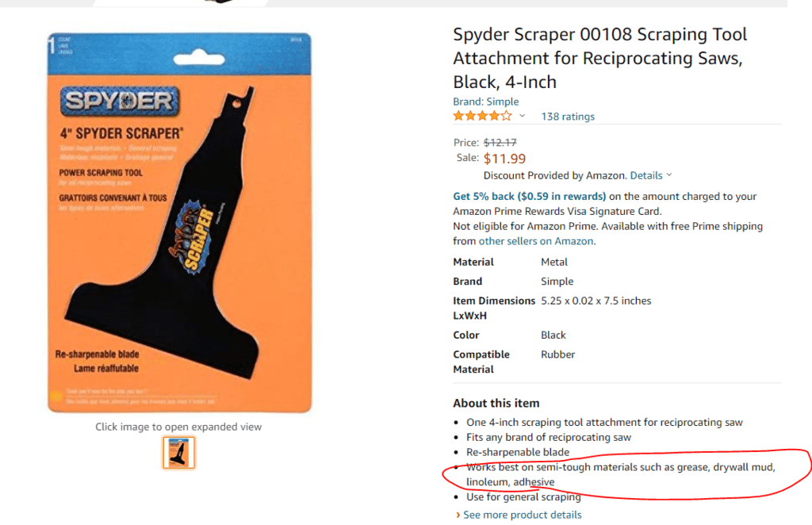The height and width of the screenshot is (525, 812).
Task: Open the 138 ratings link
Action: 567,117
